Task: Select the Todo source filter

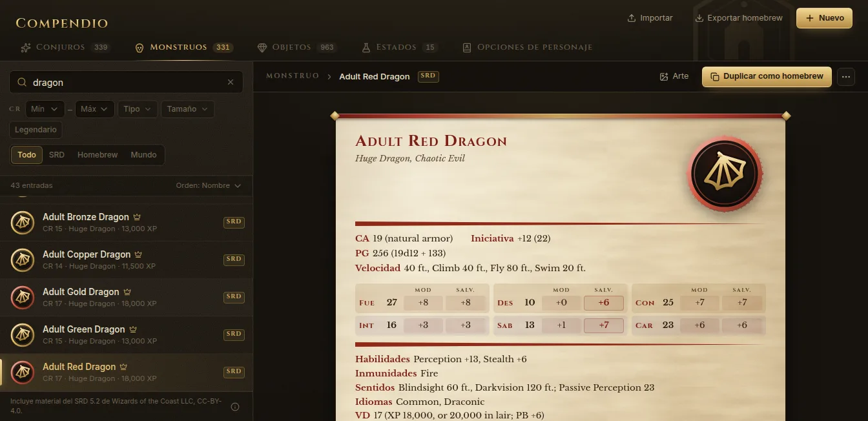Action: [x=27, y=155]
